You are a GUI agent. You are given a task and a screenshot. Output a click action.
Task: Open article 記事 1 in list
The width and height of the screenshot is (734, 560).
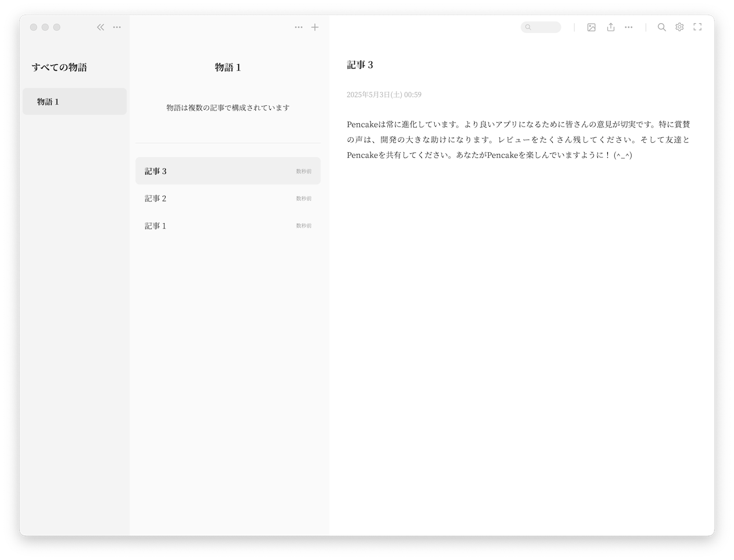228,226
